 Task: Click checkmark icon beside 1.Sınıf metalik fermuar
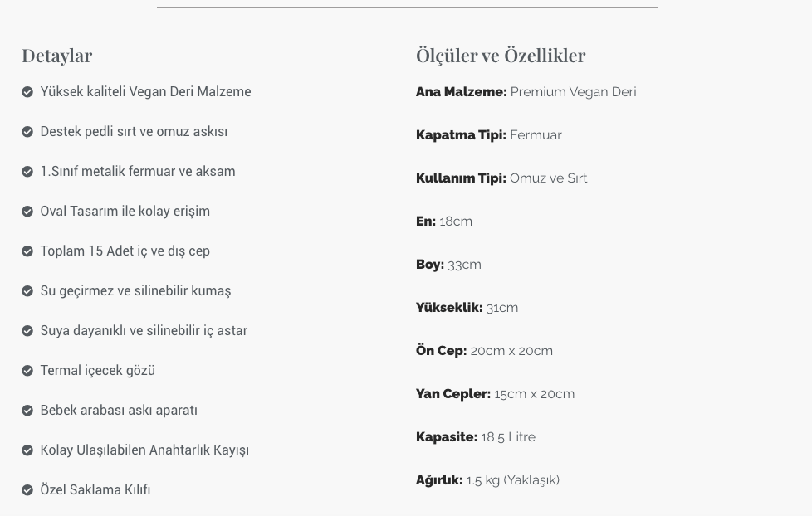point(27,172)
